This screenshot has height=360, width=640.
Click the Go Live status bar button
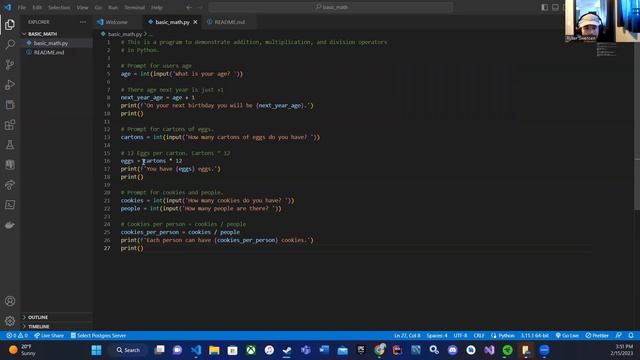(567, 336)
